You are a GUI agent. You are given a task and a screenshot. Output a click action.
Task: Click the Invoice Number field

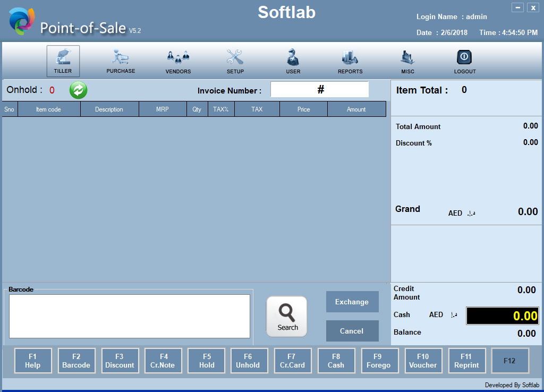click(x=319, y=90)
